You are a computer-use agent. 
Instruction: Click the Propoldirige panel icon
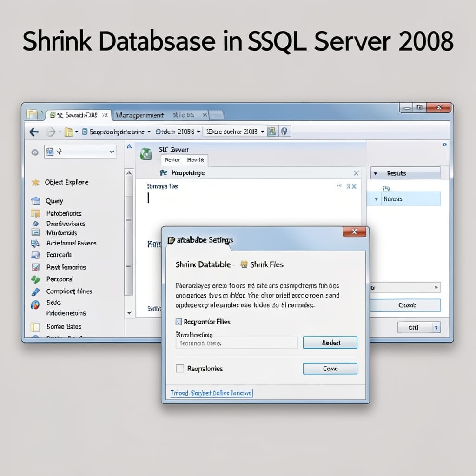tap(163, 173)
